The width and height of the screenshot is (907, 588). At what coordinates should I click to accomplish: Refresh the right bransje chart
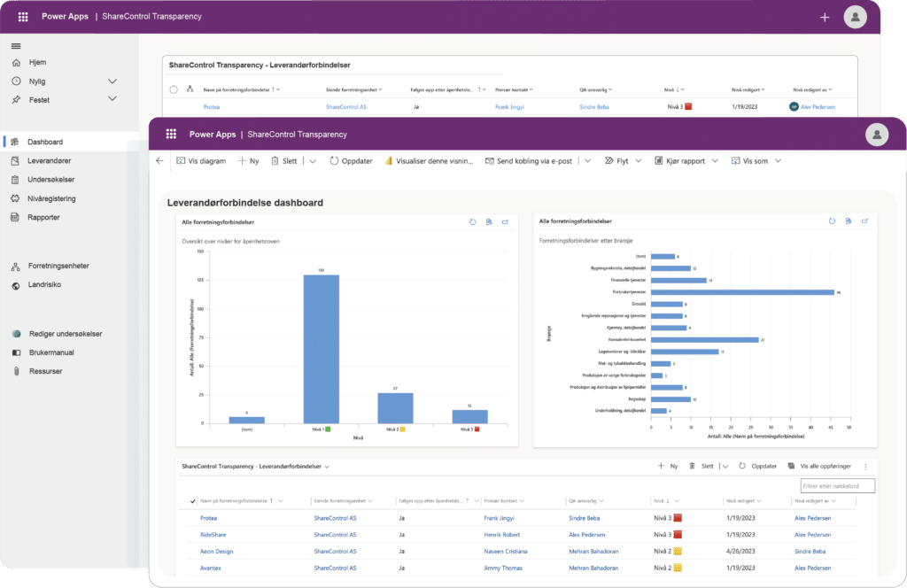click(832, 220)
